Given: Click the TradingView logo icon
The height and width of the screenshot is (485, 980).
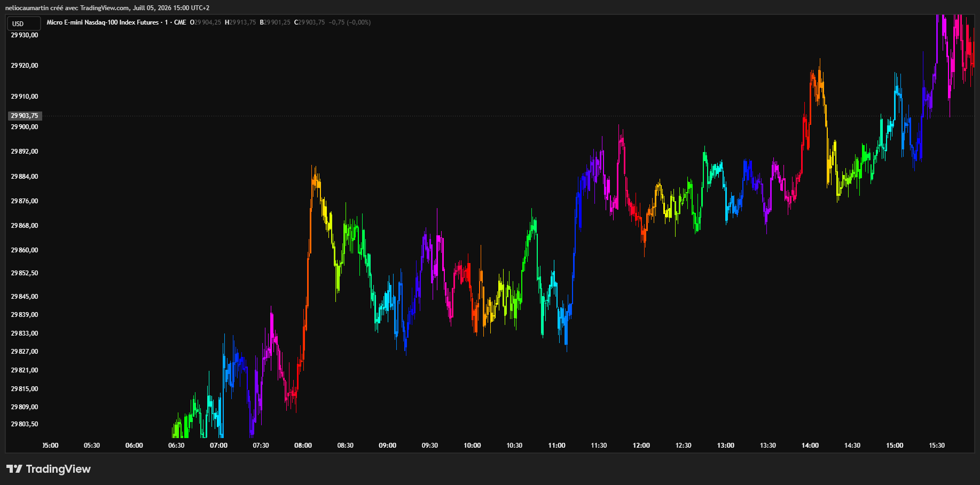Looking at the screenshot, I should point(14,468).
